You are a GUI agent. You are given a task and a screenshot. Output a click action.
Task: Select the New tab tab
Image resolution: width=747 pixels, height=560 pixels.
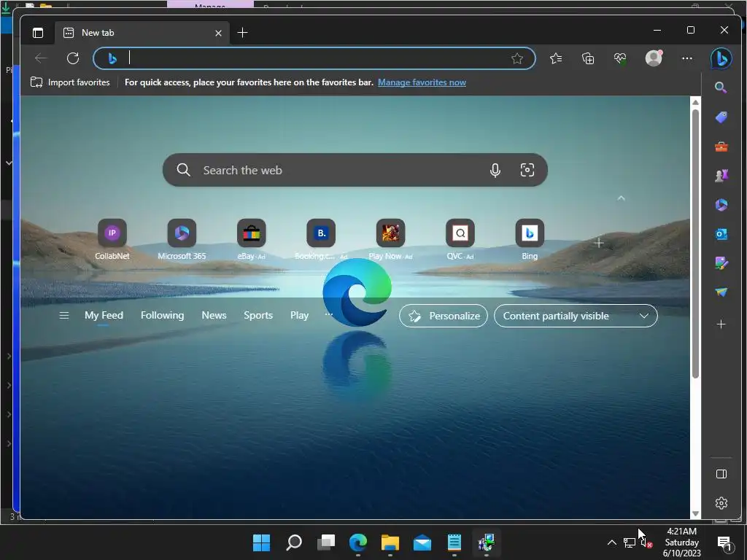[x=142, y=33]
